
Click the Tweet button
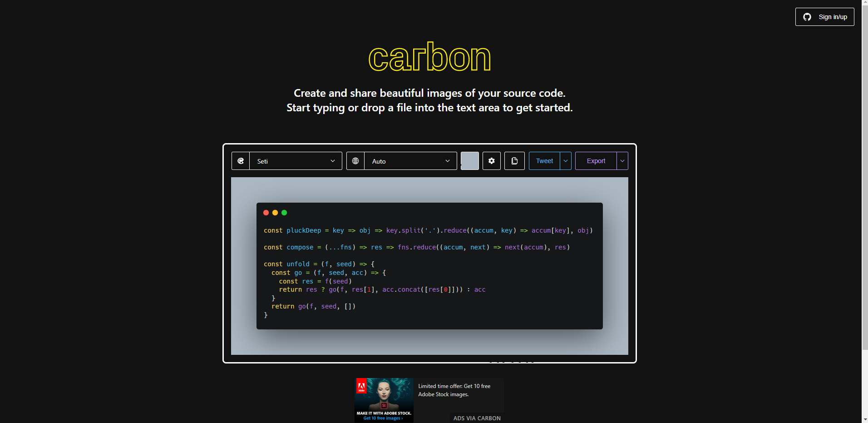544,161
